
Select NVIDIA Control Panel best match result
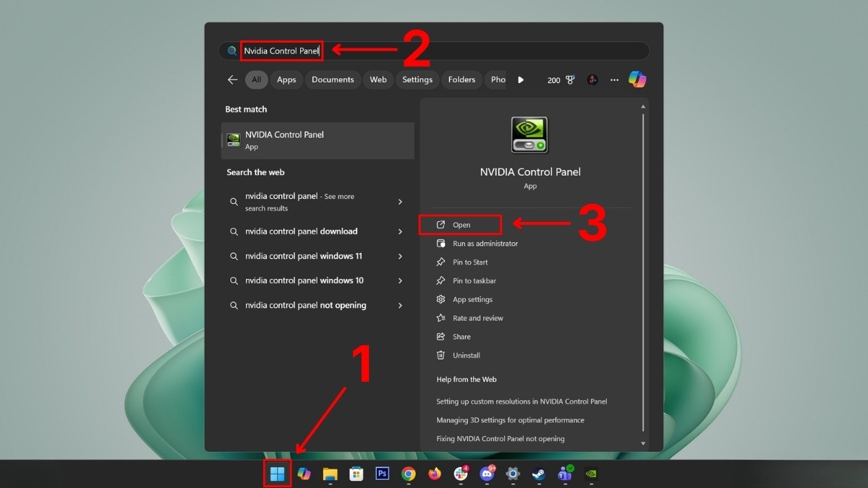318,140
